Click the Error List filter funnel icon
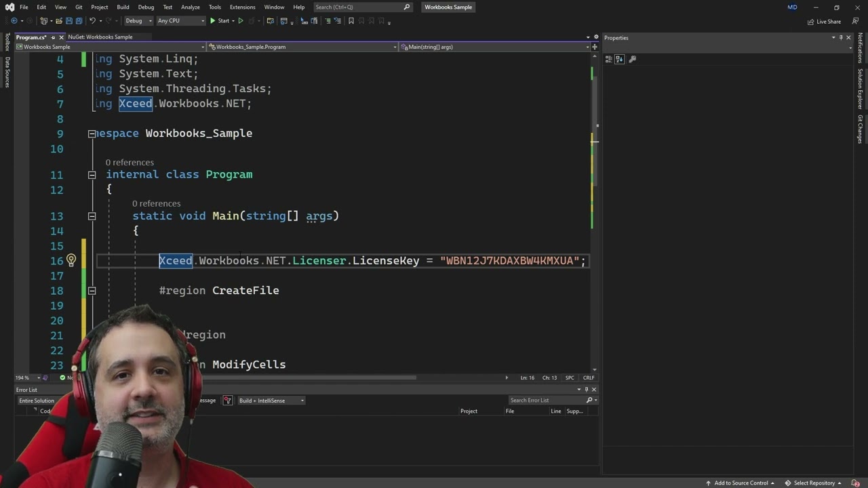868x488 pixels. coord(227,401)
